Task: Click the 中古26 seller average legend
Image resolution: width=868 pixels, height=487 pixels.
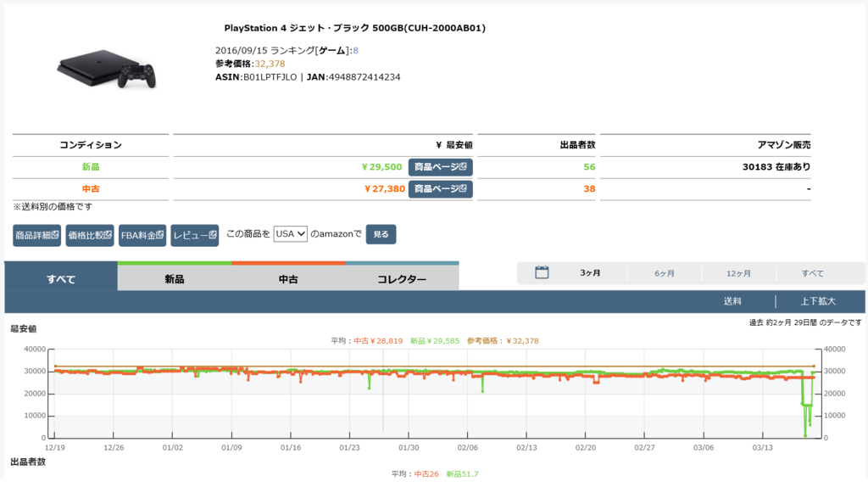Action: point(426,474)
